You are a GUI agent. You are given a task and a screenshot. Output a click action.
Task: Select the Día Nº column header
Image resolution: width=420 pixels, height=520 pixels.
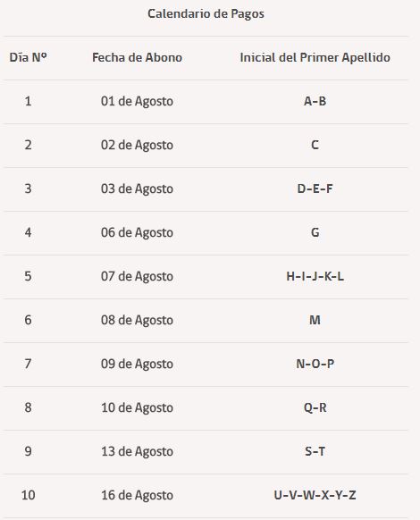point(28,58)
